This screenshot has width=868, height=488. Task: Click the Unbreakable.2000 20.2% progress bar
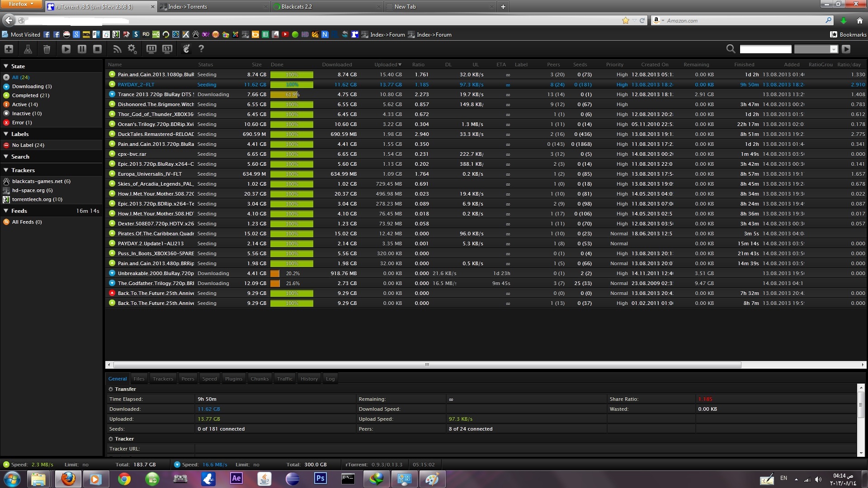coord(292,273)
